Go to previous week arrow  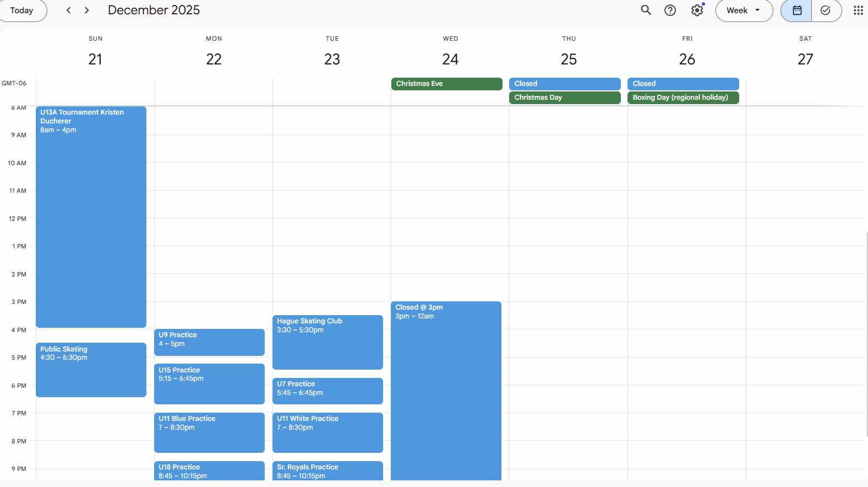point(69,10)
